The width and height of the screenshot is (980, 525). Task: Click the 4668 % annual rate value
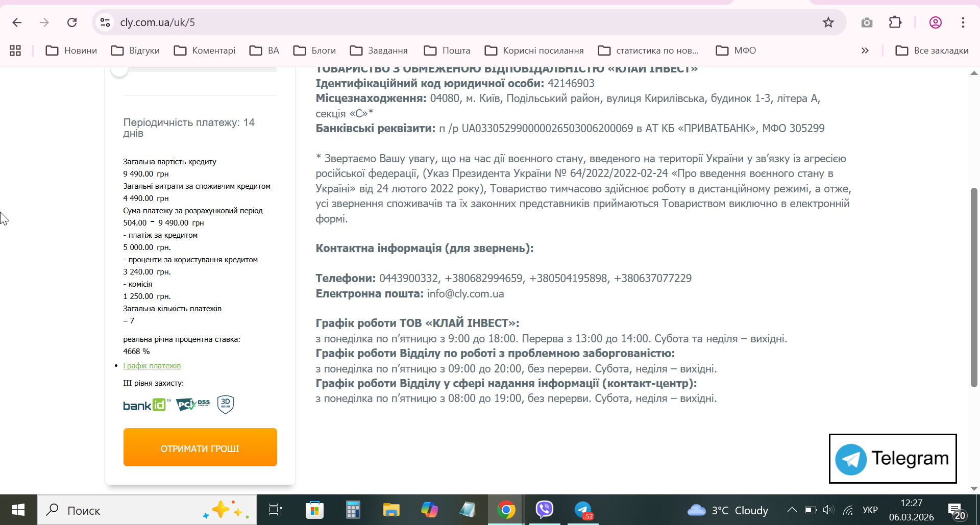[136, 352]
